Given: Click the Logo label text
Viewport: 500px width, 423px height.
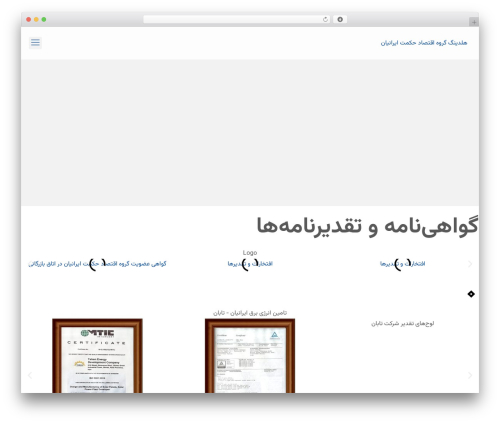Looking at the screenshot, I should pyautogui.click(x=250, y=253).
